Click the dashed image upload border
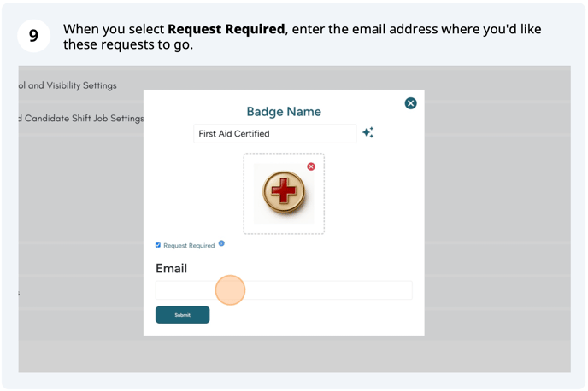Viewport: 588px width, 391px height. coord(244,193)
